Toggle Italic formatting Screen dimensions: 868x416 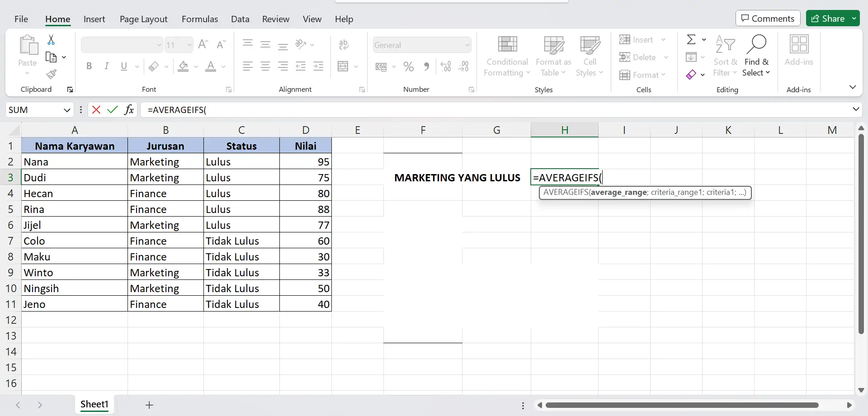[106, 66]
